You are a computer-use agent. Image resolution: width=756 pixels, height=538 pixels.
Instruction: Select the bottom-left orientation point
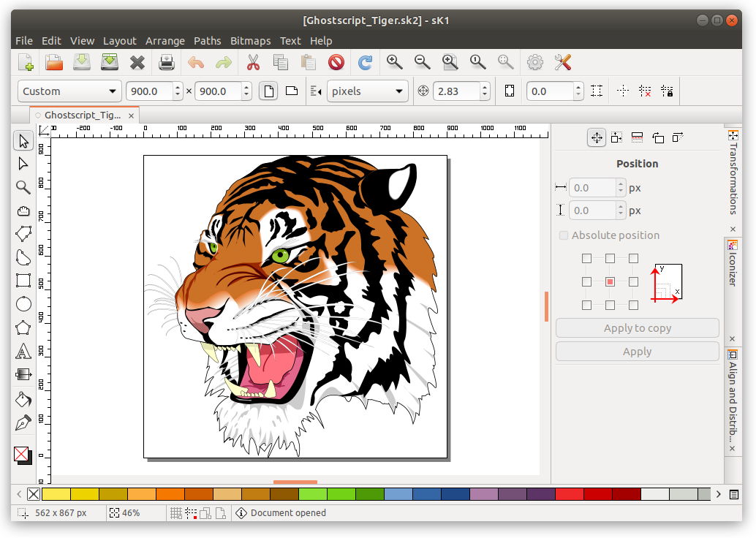tap(587, 305)
